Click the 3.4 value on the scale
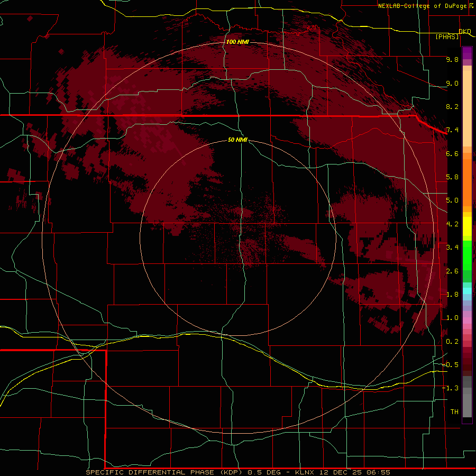This screenshot has width=476, height=476. click(x=452, y=248)
